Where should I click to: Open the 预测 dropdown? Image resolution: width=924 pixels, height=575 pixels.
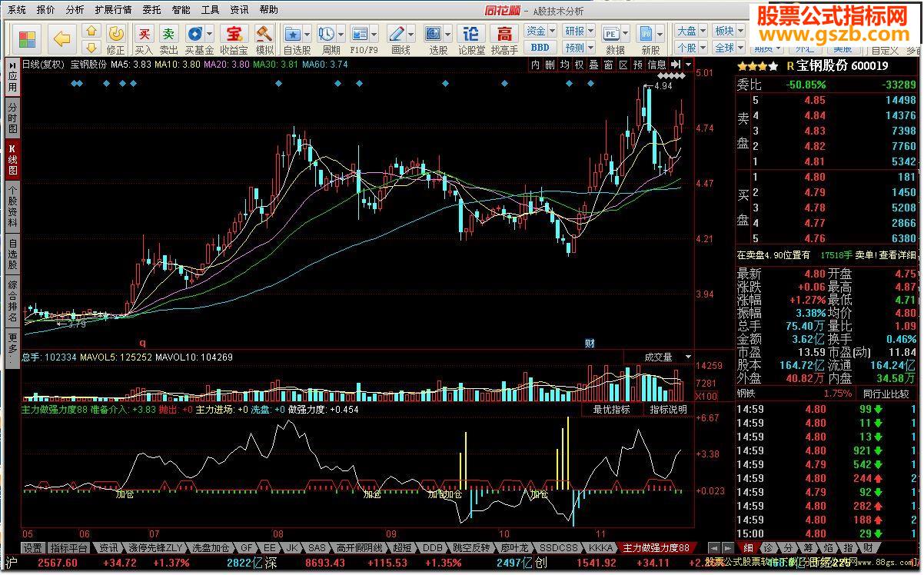pos(579,47)
